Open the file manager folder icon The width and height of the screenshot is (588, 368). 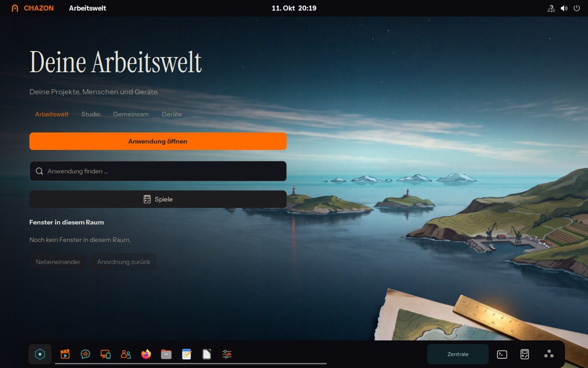[x=166, y=354]
